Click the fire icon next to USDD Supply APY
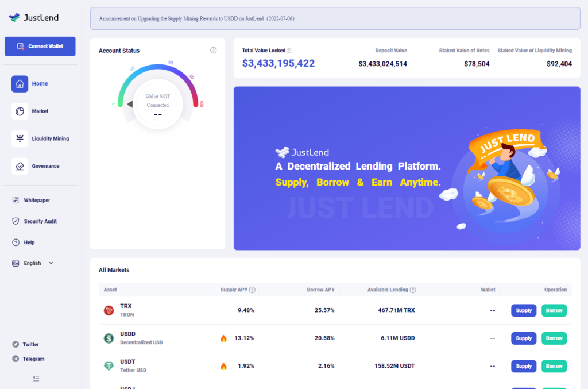This screenshot has height=389, width=588. tap(223, 338)
